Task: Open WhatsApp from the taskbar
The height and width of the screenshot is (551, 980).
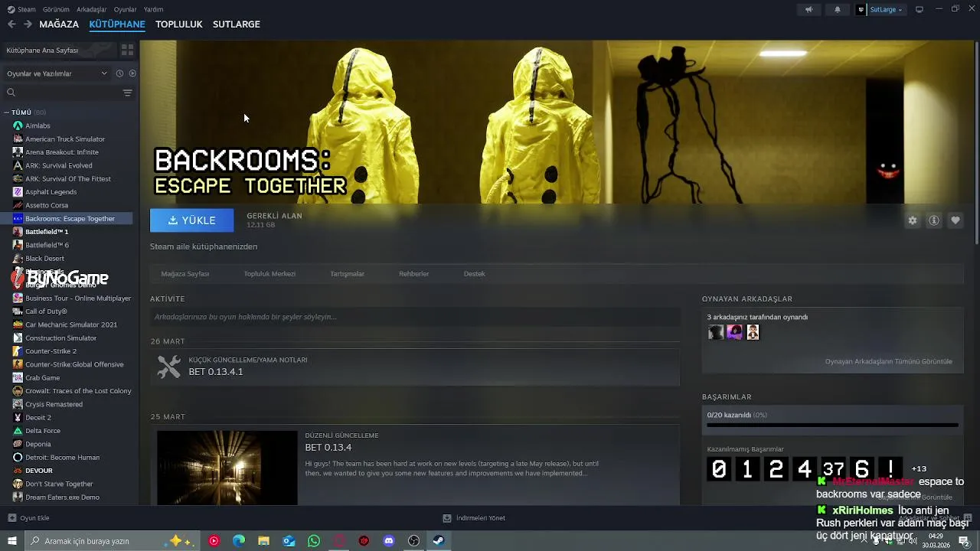Action: point(314,541)
